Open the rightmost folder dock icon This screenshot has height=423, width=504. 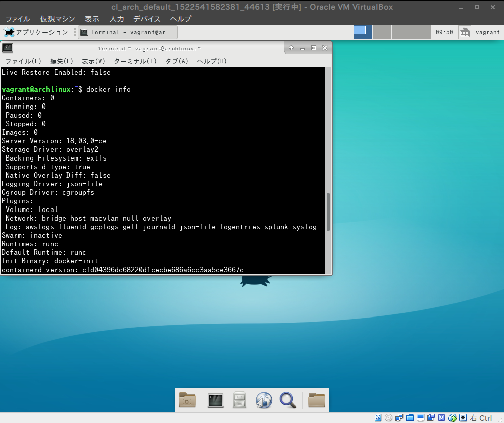tap(316, 400)
